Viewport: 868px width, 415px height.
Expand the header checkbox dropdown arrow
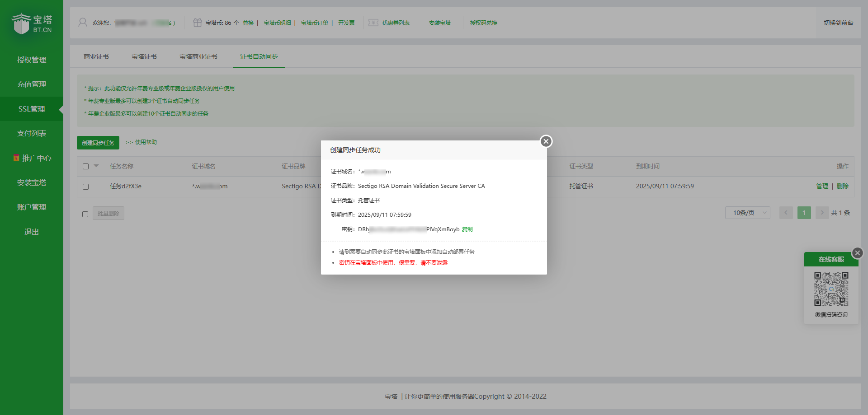pos(96,166)
